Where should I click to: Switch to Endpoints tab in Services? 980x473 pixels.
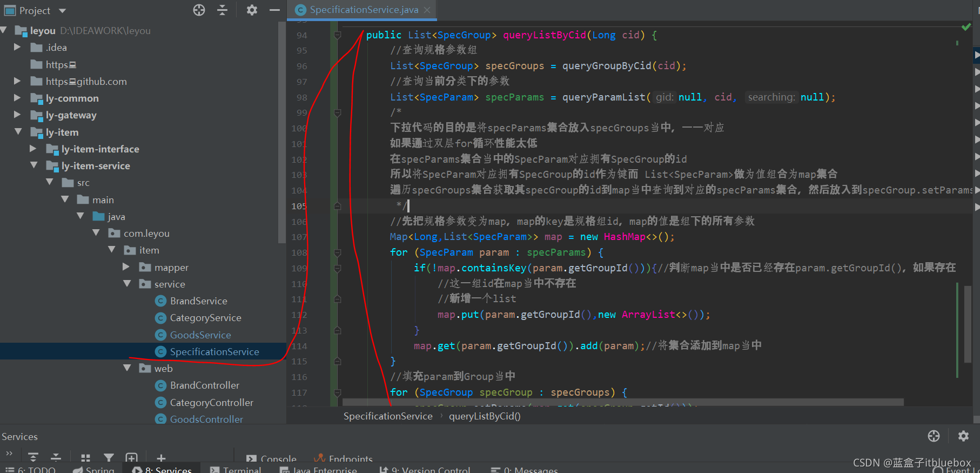344,458
